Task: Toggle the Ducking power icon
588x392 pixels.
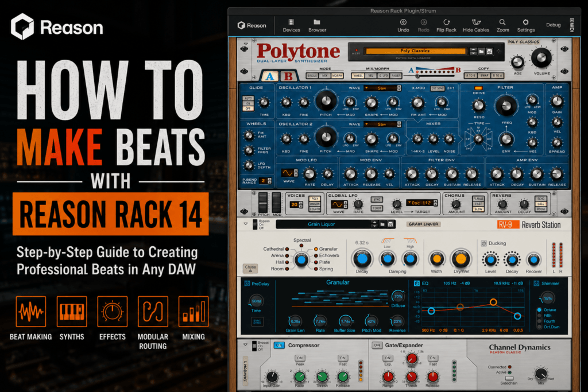Action: point(483,243)
